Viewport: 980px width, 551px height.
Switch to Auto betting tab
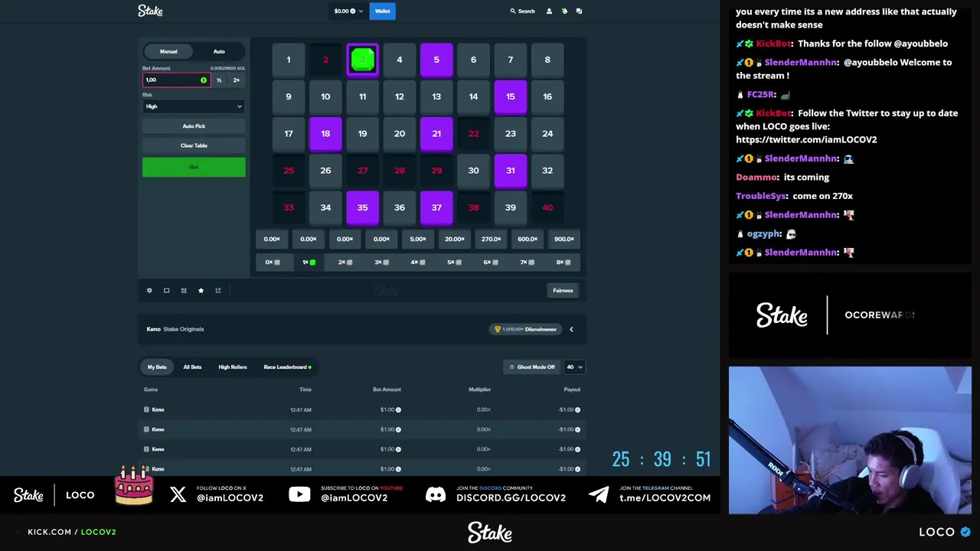tap(219, 52)
